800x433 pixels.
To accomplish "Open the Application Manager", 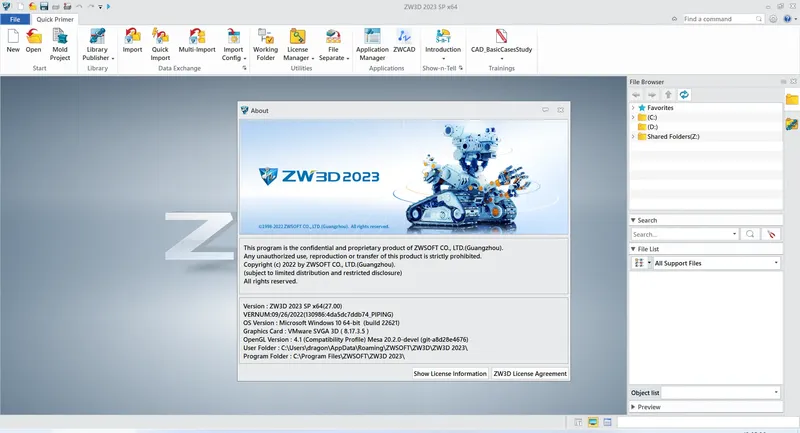I will coord(372,44).
